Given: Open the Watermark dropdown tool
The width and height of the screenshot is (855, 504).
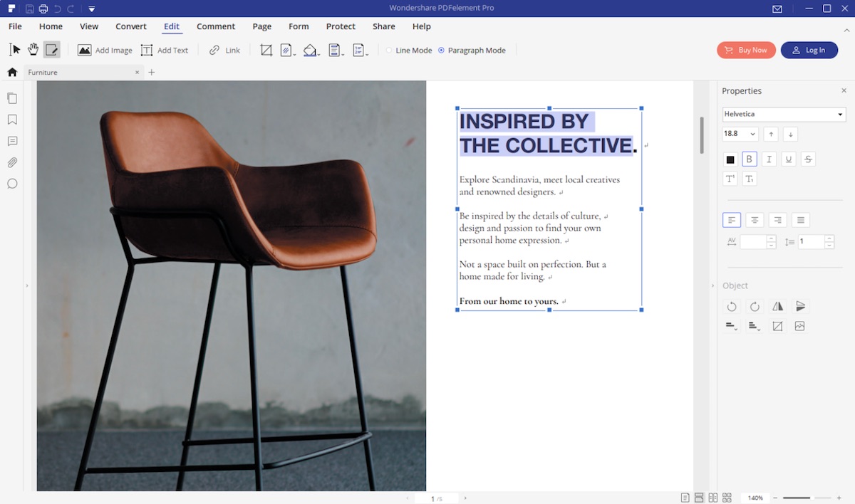Looking at the screenshot, I should (x=288, y=50).
